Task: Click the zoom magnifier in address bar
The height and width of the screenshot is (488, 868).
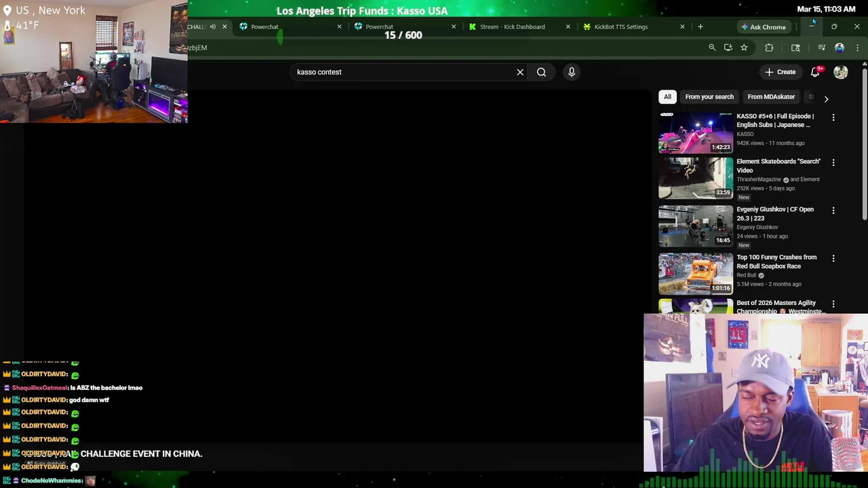Action: coord(712,47)
